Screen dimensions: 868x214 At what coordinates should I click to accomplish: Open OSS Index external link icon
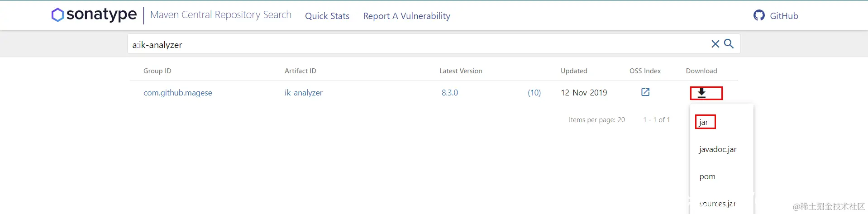click(x=645, y=92)
